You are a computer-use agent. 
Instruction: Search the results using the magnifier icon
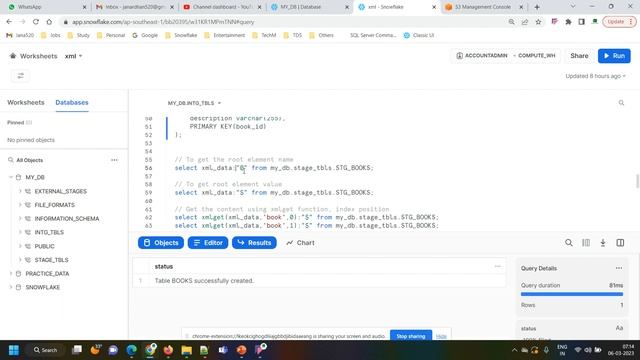[x=569, y=243]
